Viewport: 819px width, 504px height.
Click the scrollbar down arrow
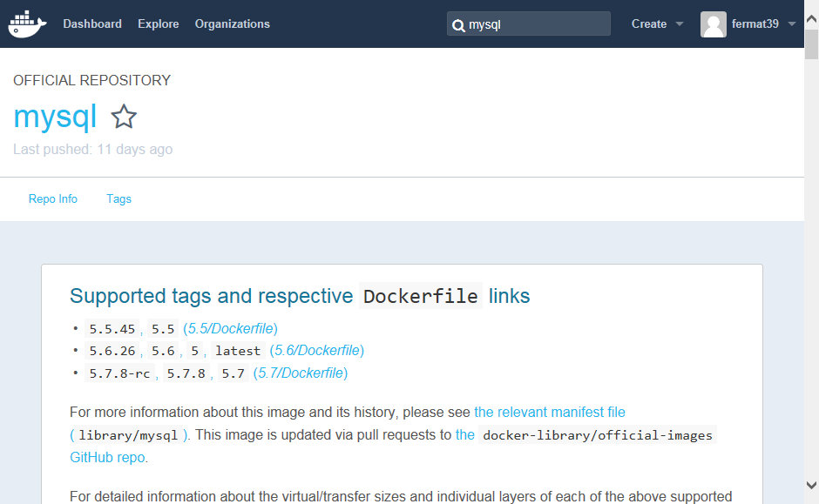[812, 485]
